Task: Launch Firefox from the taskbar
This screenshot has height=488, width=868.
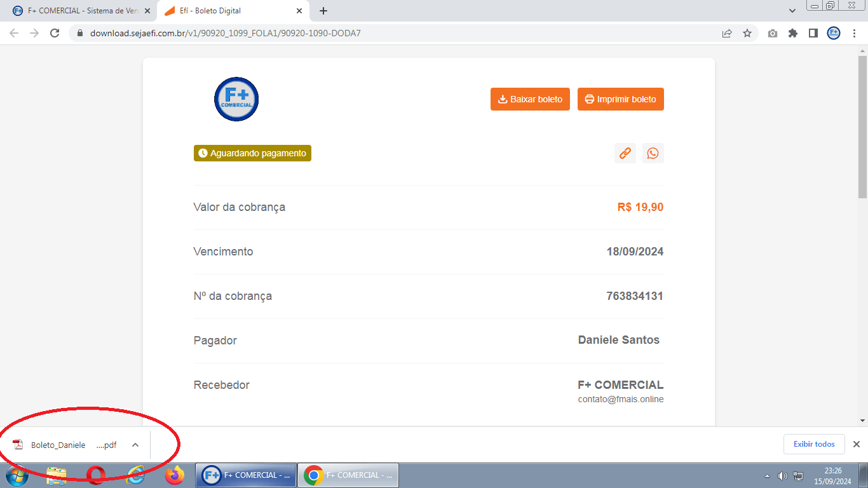Action: coord(174,475)
